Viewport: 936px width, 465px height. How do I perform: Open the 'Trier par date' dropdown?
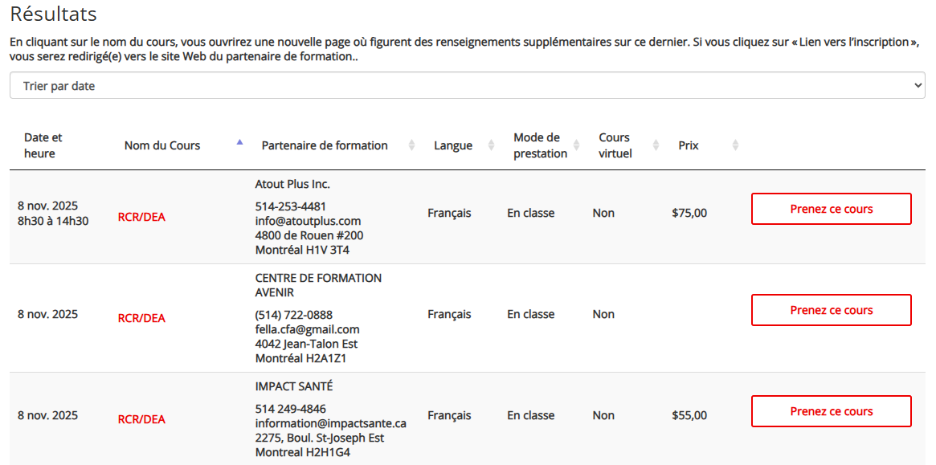467,86
